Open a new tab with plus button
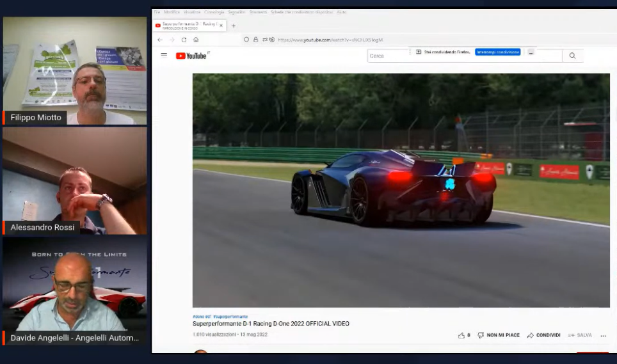This screenshot has height=364, width=617. pyautogui.click(x=233, y=26)
